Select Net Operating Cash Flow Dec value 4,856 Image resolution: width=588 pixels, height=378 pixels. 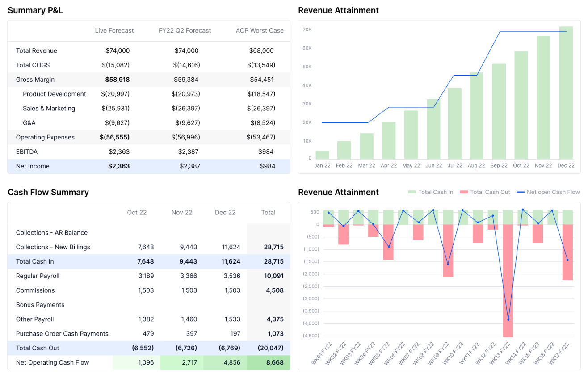click(232, 363)
